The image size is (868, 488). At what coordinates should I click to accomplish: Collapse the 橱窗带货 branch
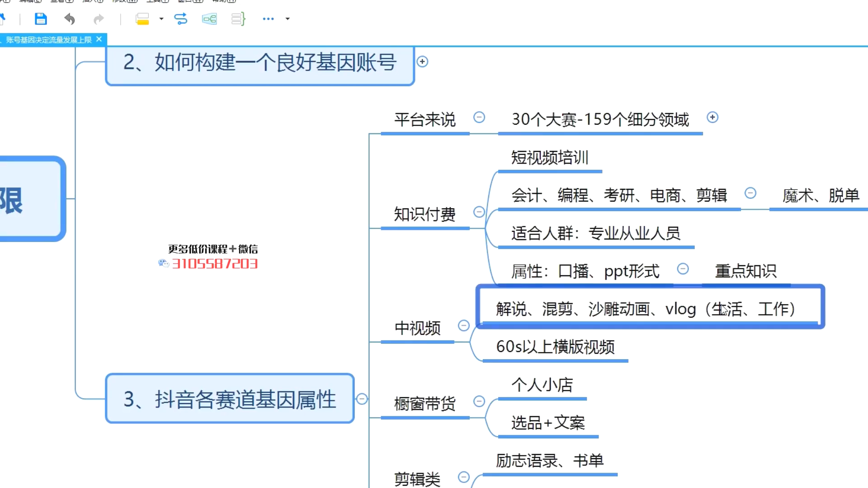point(479,401)
